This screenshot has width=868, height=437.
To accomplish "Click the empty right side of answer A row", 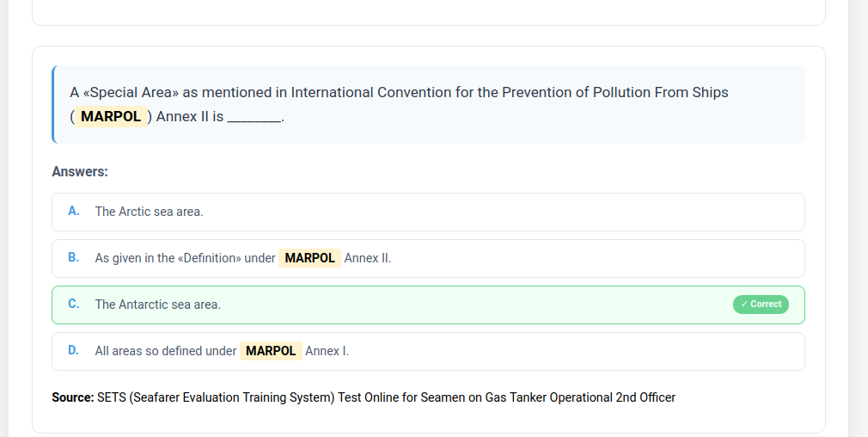I will point(602,212).
